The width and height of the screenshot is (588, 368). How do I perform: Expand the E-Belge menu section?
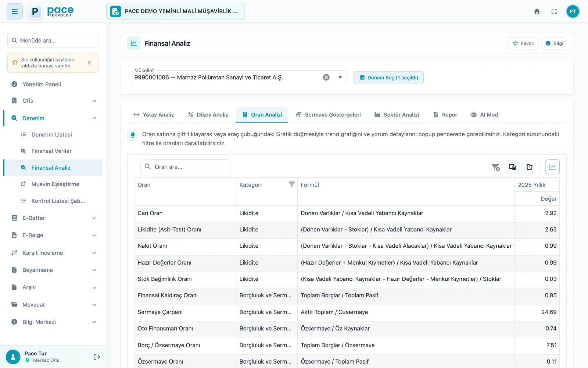(53, 235)
